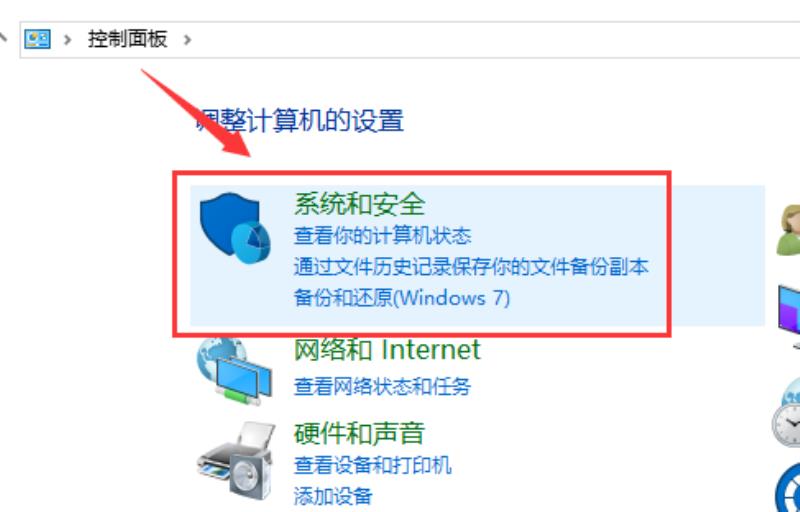Expand chevron after 控制面板 breadcrumb
800x512 pixels.
187,39
